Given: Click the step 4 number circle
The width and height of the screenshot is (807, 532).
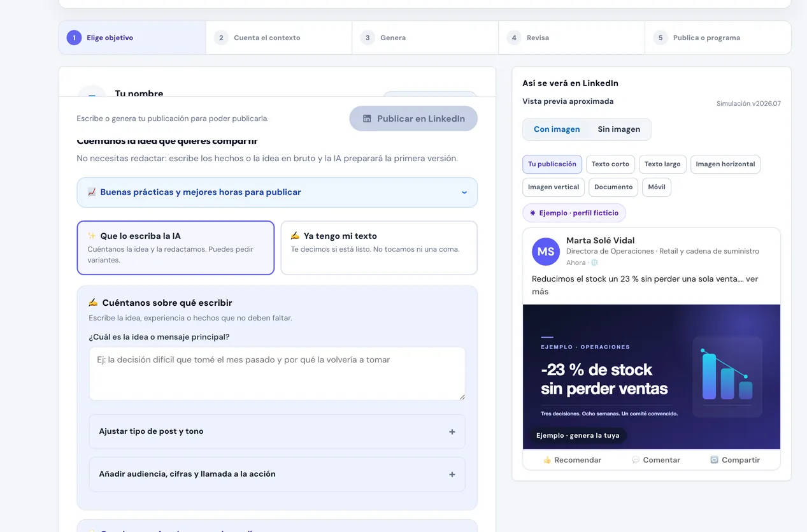Looking at the screenshot, I should [514, 38].
